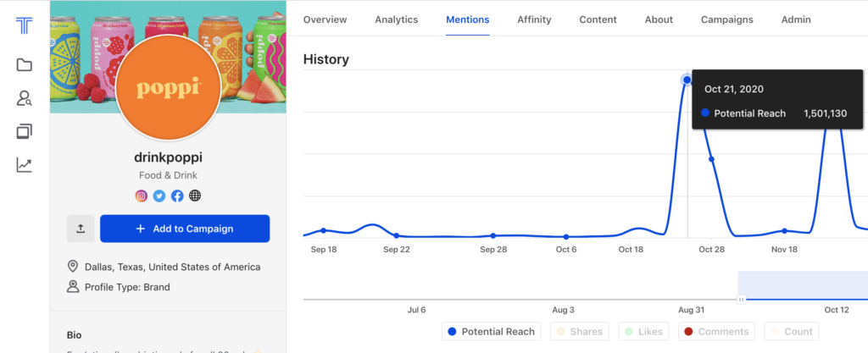Toggle the Comments series legend
This screenshot has width=868, height=353.
click(716, 332)
